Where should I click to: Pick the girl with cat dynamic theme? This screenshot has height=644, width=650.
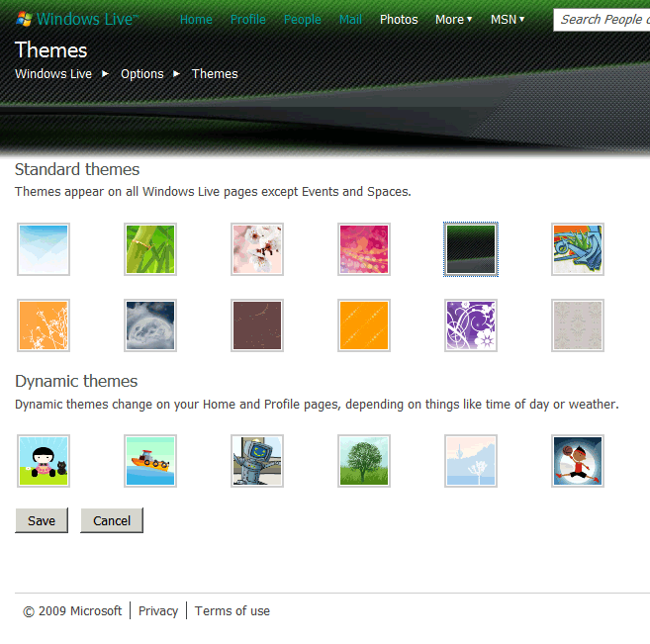[x=44, y=461]
